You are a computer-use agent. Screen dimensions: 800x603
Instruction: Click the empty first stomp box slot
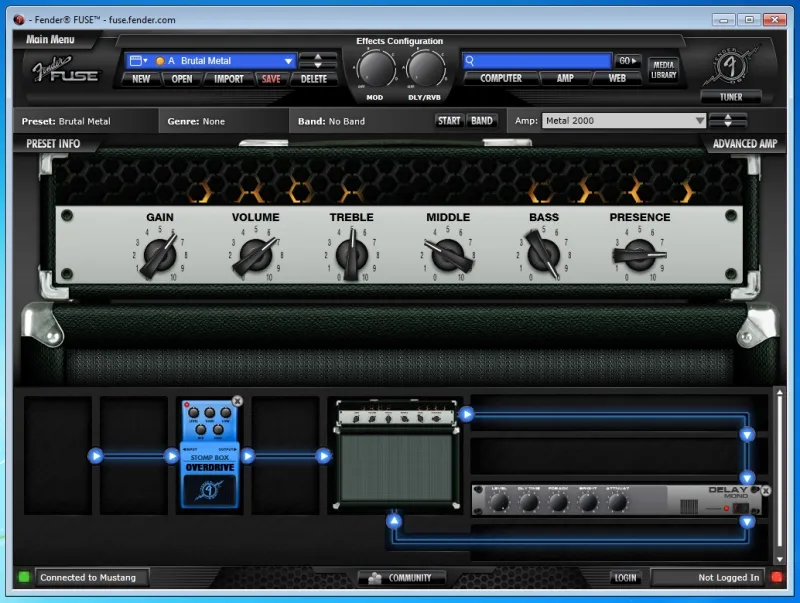(x=58, y=455)
